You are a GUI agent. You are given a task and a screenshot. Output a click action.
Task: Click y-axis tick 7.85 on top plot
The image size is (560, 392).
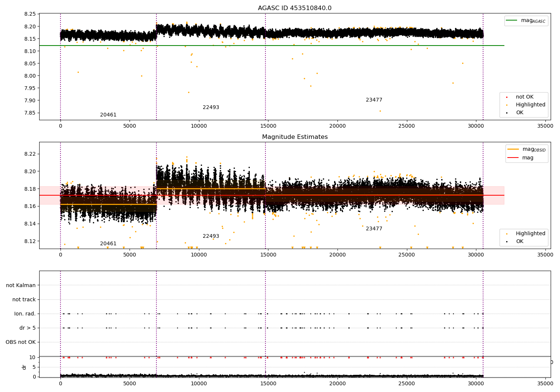click(x=29, y=113)
